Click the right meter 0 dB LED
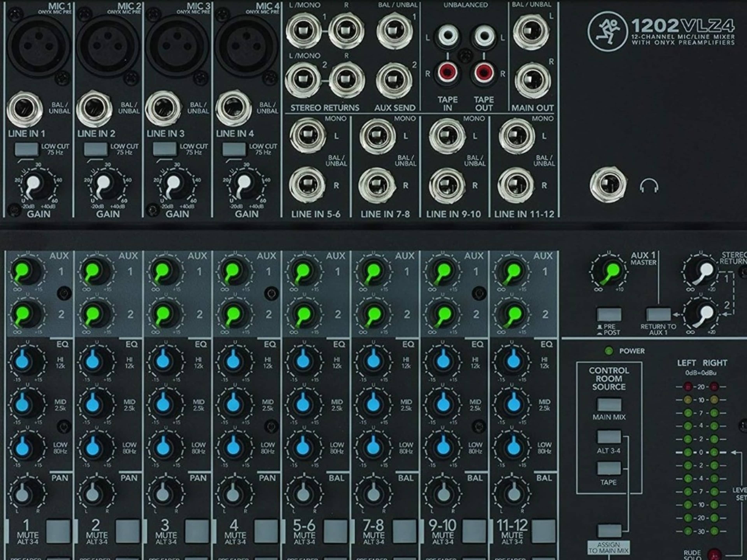 point(714,452)
